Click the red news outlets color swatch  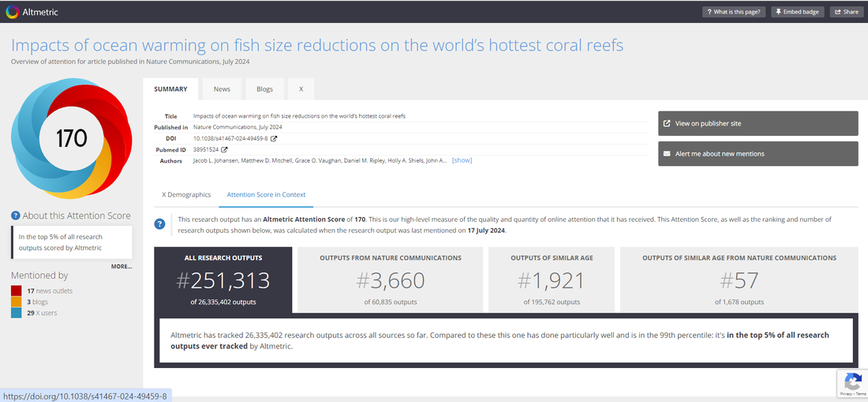coord(17,291)
